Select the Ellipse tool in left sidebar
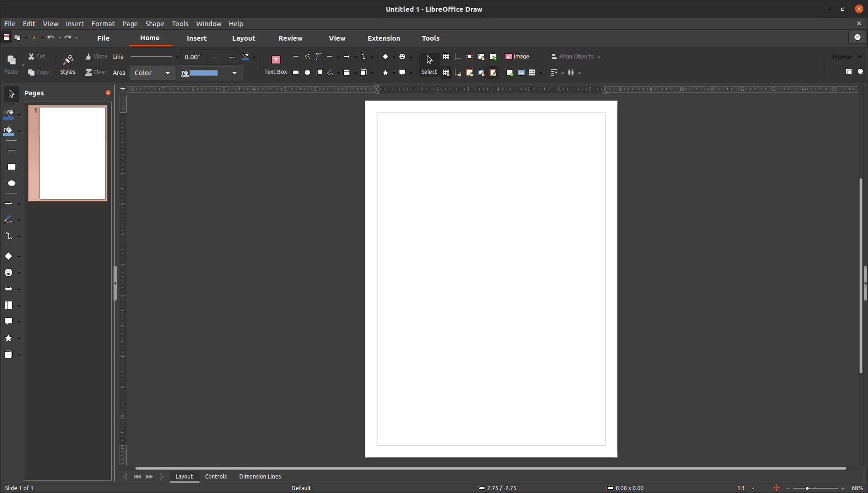This screenshot has height=493, width=868. coord(12,183)
